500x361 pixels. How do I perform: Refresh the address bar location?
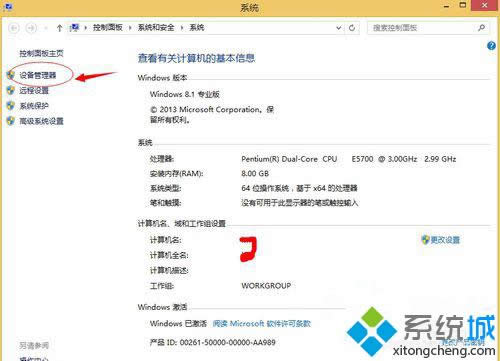click(352, 28)
